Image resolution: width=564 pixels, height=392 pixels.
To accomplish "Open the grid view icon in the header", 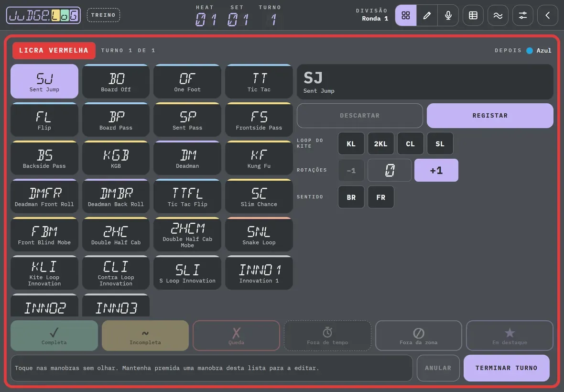I will (406, 15).
